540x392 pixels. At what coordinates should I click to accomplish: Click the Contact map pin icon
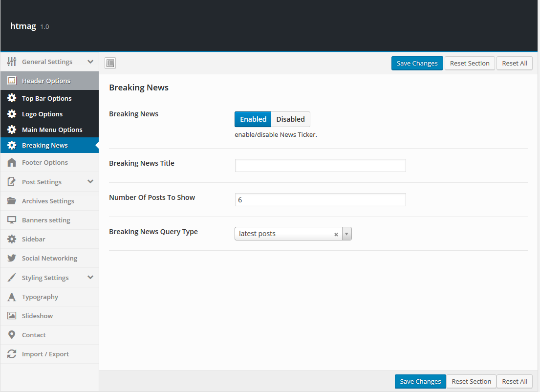[12, 335]
